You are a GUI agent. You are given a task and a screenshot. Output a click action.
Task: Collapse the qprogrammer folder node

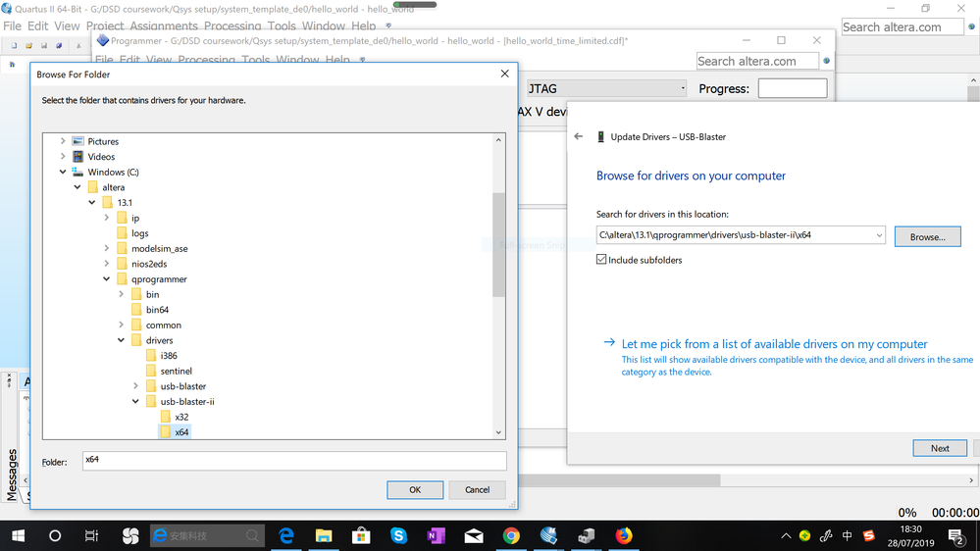click(x=106, y=278)
